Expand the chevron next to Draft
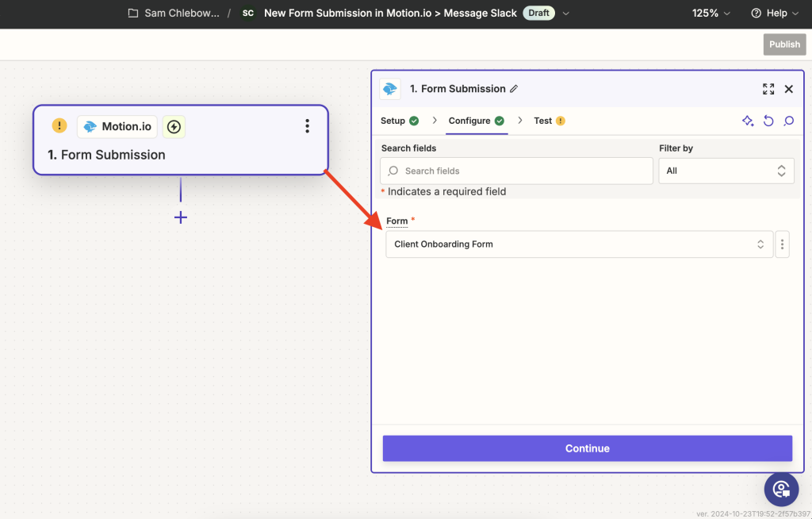 pyautogui.click(x=566, y=13)
